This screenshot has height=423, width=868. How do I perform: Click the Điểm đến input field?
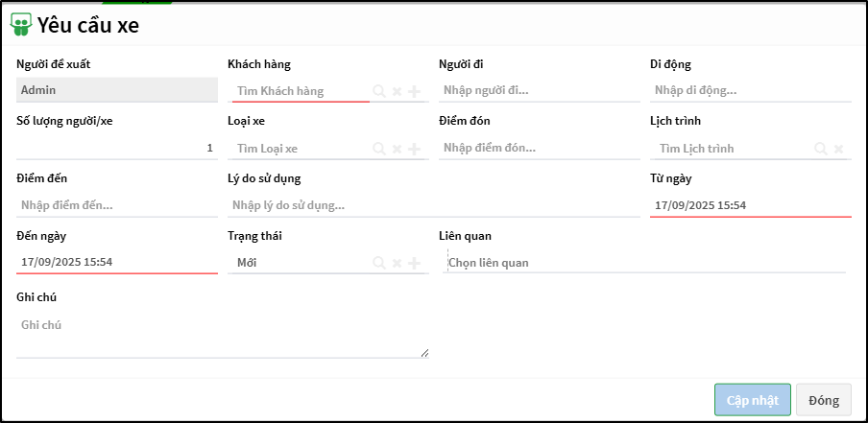tap(115, 205)
